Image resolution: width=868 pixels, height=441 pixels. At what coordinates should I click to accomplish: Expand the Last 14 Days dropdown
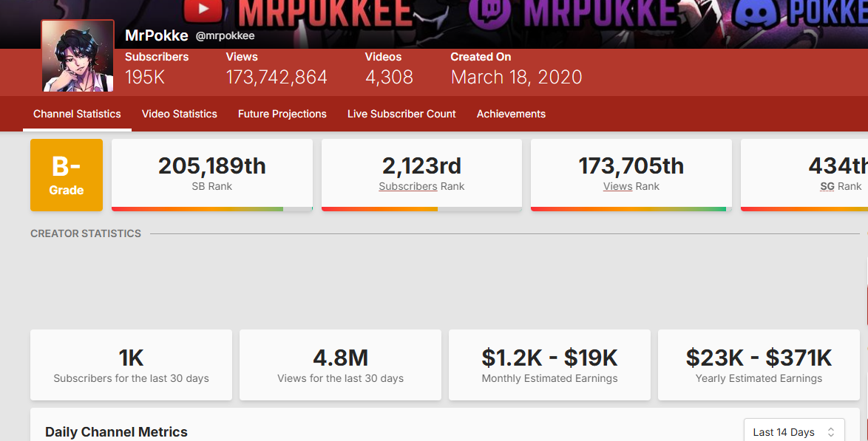pos(794,431)
